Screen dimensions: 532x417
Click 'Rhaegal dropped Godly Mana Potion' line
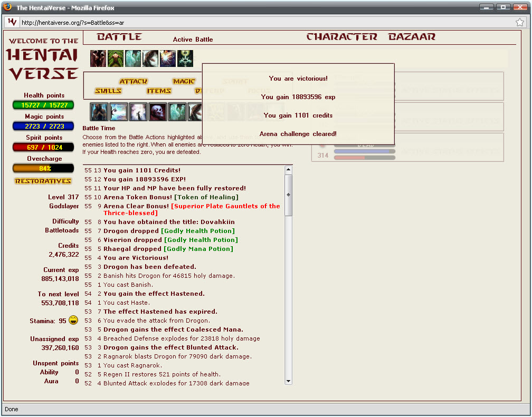(168, 249)
